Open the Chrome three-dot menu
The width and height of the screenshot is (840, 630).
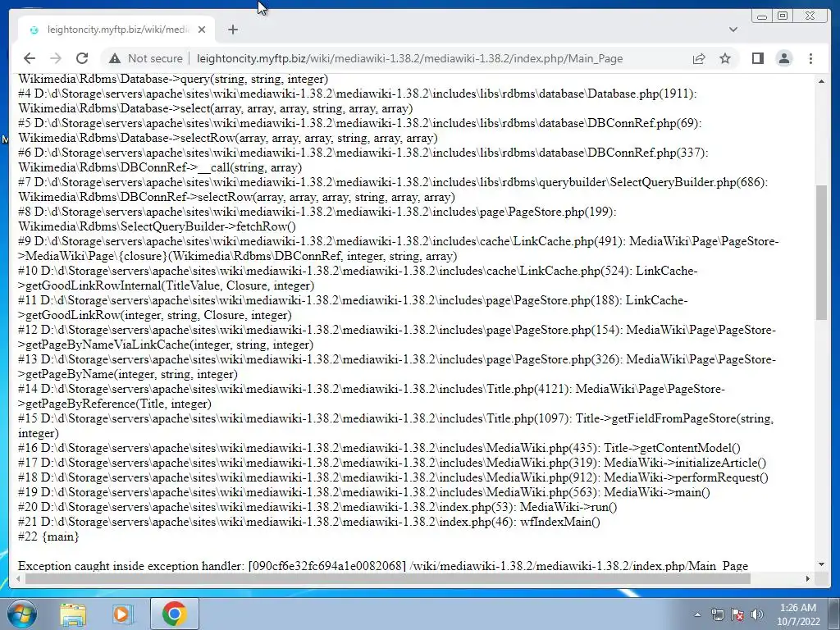point(810,58)
